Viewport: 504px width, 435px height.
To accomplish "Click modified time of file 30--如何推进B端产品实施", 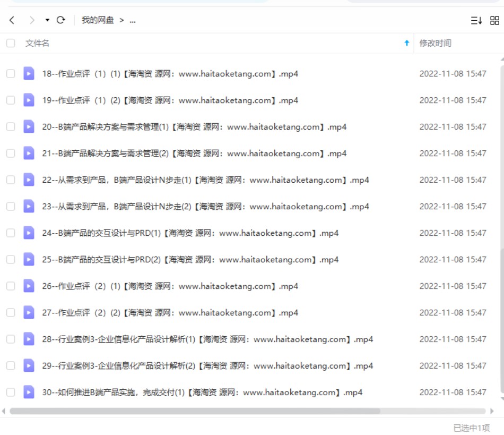I will [453, 392].
